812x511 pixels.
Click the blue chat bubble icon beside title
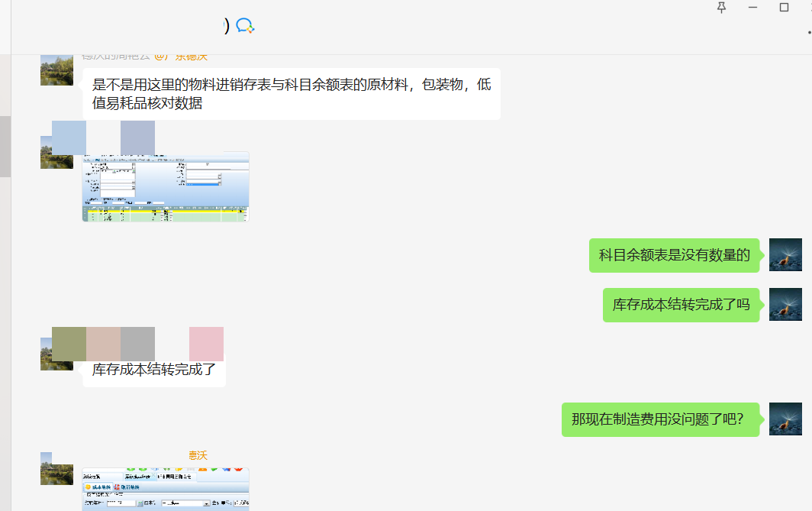pyautogui.click(x=244, y=26)
